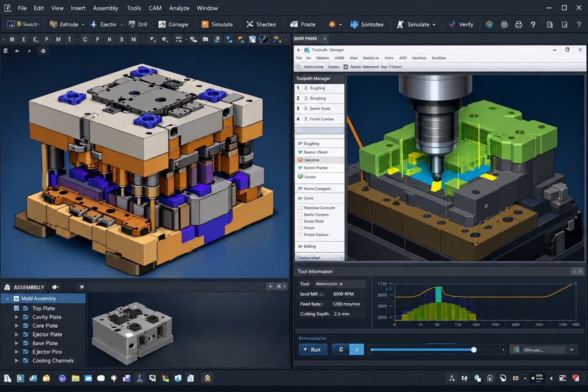Open the Ejector dropdown arrow
The image size is (588, 392).
(122, 25)
